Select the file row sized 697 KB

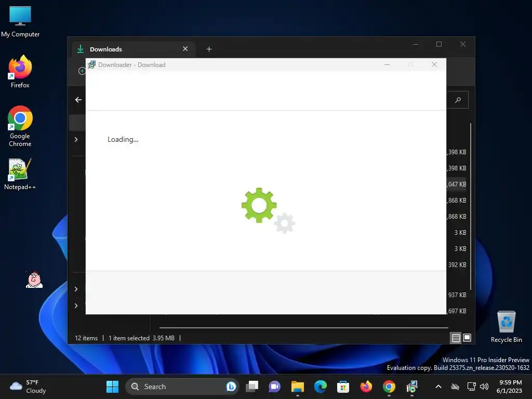[x=457, y=311]
